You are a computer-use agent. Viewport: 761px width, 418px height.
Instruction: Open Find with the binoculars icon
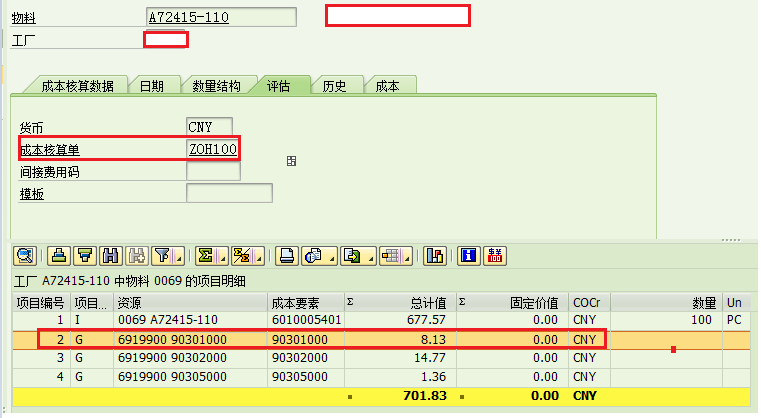pyautogui.click(x=111, y=255)
